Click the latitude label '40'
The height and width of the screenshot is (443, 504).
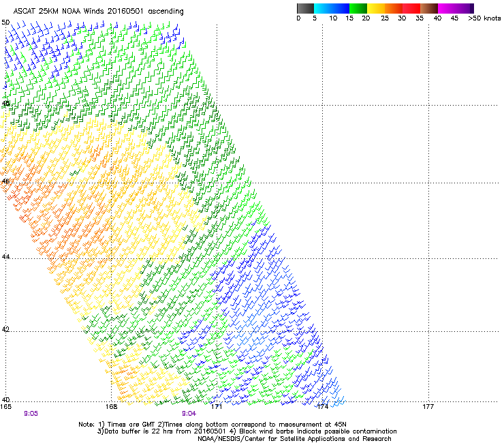5,400
